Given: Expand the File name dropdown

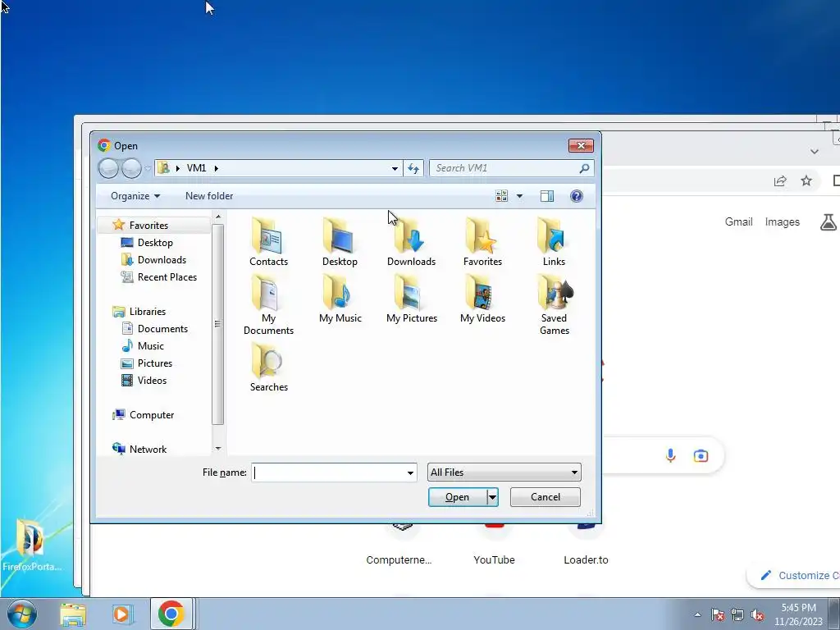Looking at the screenshot, I should click(x=410, y=472).
